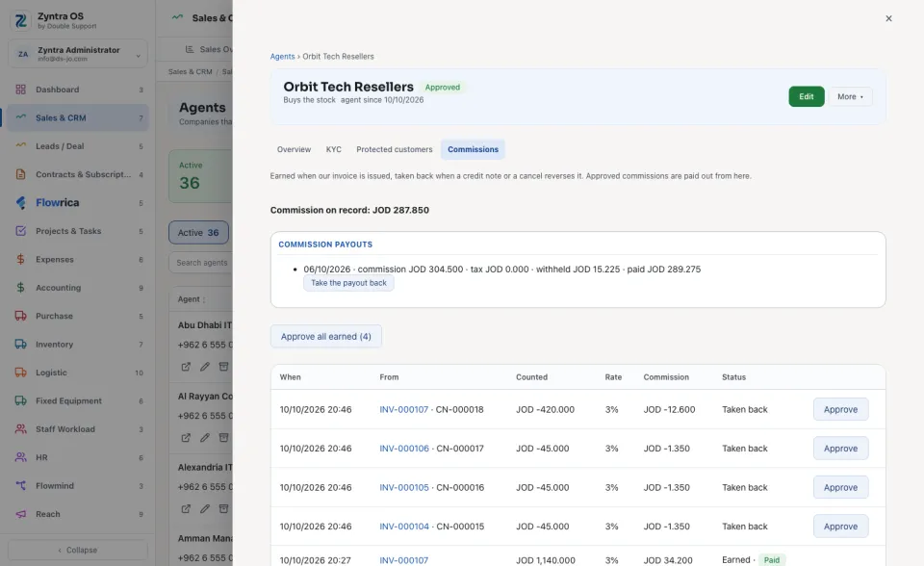
Task: Click the Purchase truck icon
Action: pyautogui.click(x=20, y=316)
